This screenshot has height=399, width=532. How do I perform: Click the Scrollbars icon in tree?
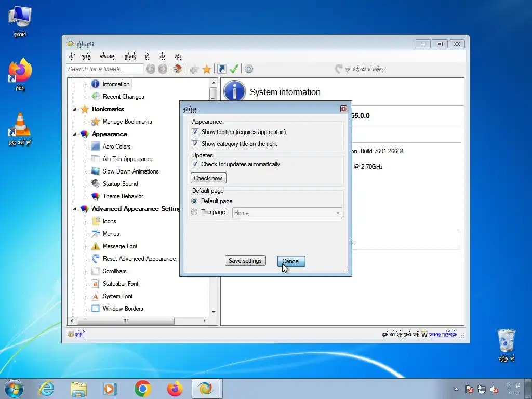[x=96, y=271]
